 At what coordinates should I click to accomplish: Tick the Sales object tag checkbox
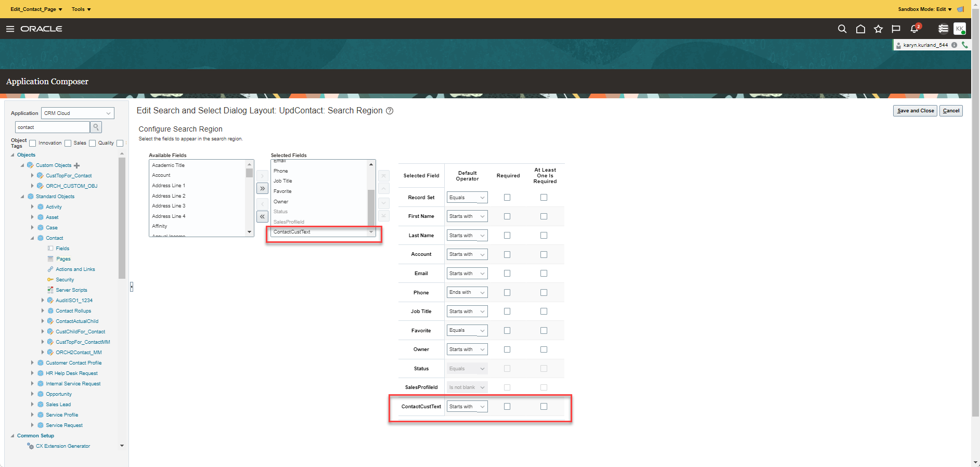68,144
